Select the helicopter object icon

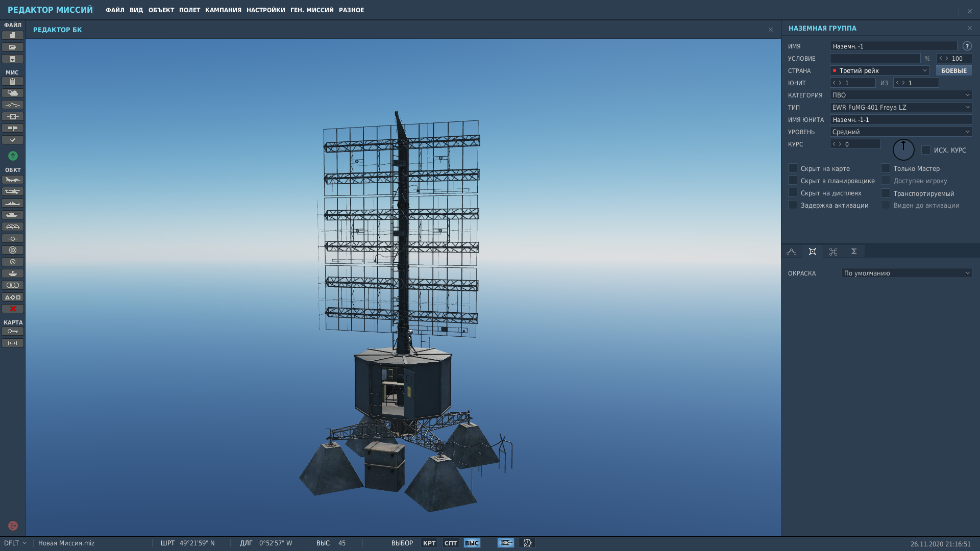click(13, 191)
